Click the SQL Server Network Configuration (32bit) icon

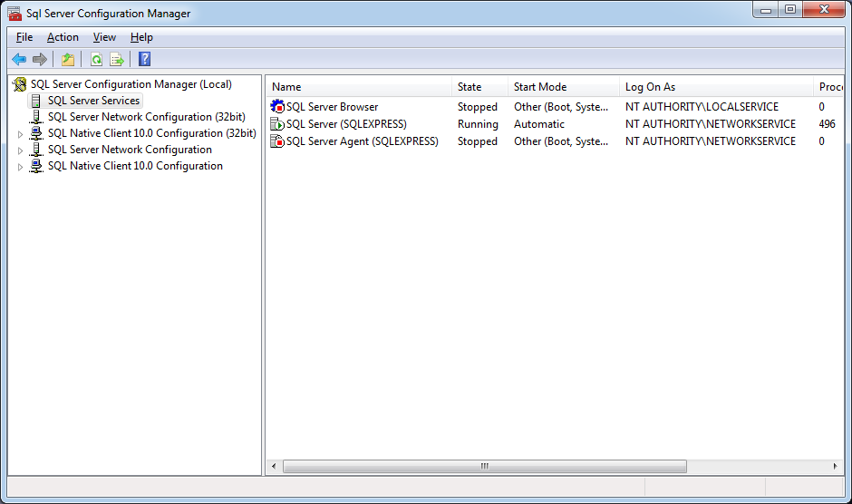click(36, 117)
